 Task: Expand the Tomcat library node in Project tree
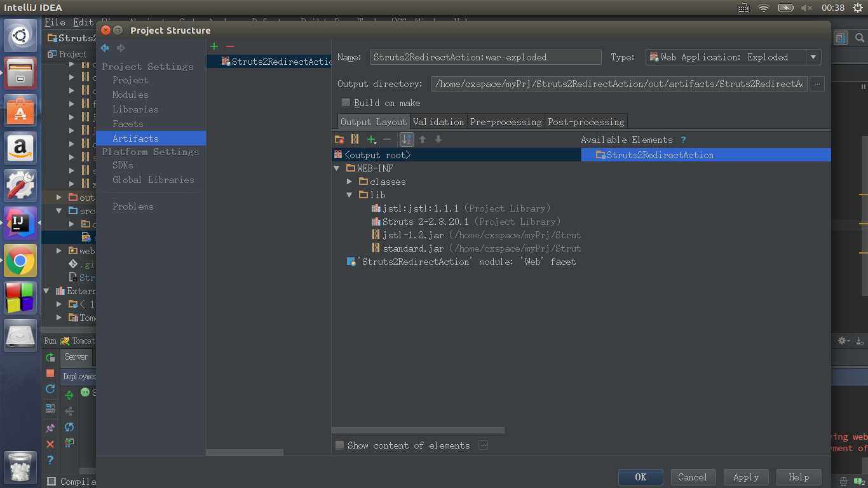tap(59, 318)
